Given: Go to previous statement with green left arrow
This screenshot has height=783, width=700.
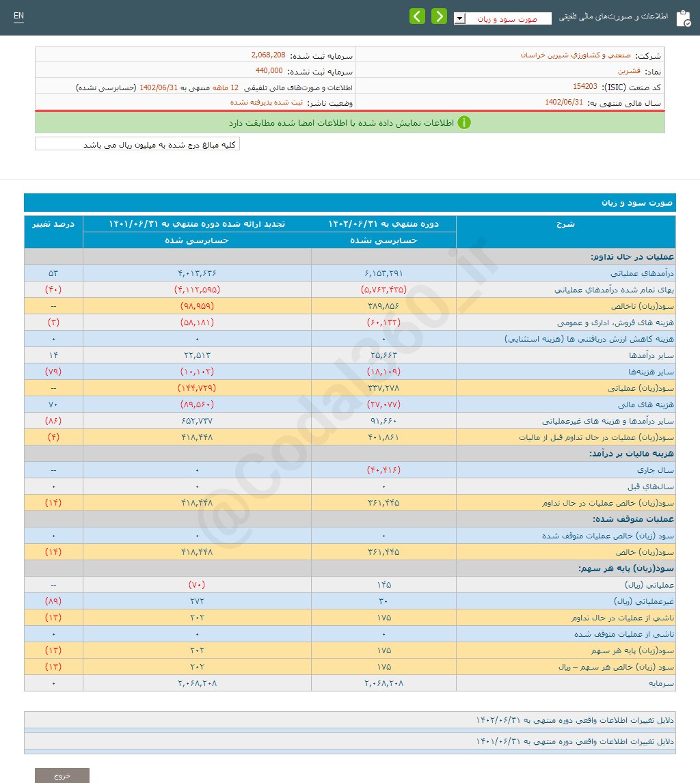Looking at the screenshot, I should click(x=417, y=15).
